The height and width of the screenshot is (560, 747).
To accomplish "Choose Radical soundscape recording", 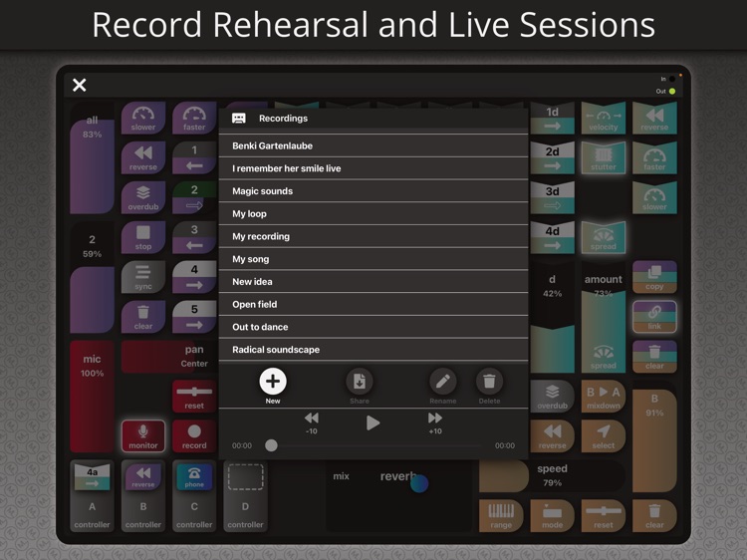I will pos(373,350).
